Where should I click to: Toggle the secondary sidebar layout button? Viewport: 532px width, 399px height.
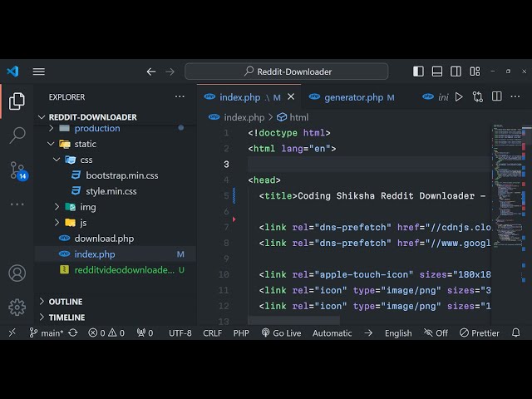click(456, 71)
